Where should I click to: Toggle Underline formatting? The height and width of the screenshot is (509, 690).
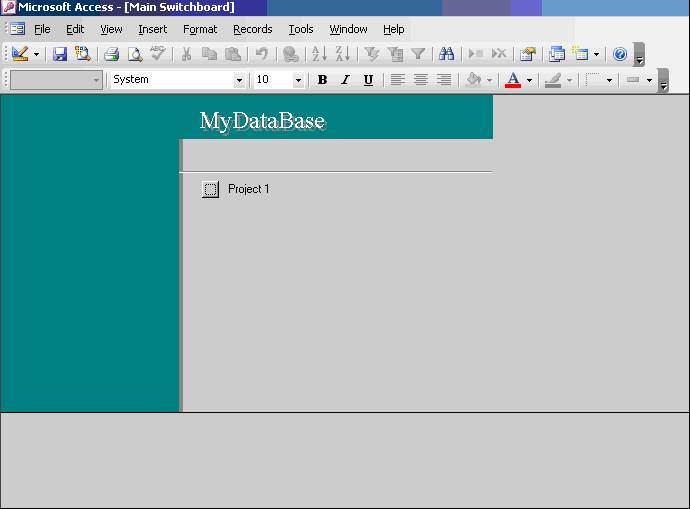point(368,80)
